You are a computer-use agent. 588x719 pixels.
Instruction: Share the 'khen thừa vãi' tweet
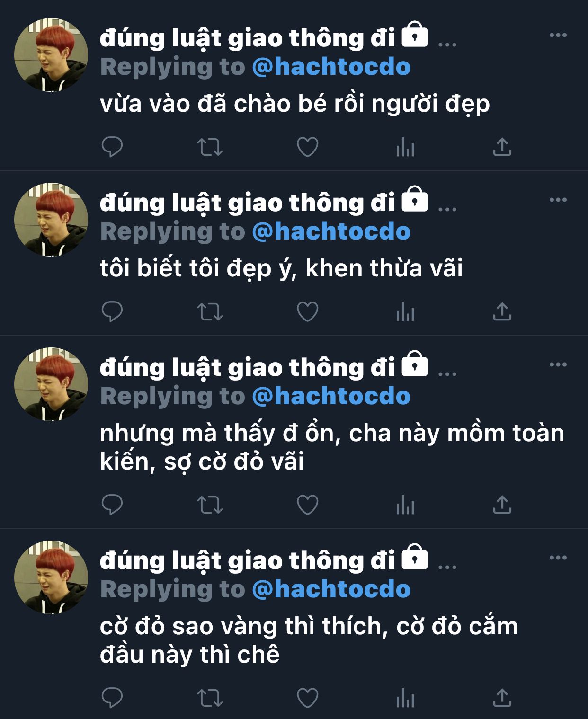(x=502, y=311)
